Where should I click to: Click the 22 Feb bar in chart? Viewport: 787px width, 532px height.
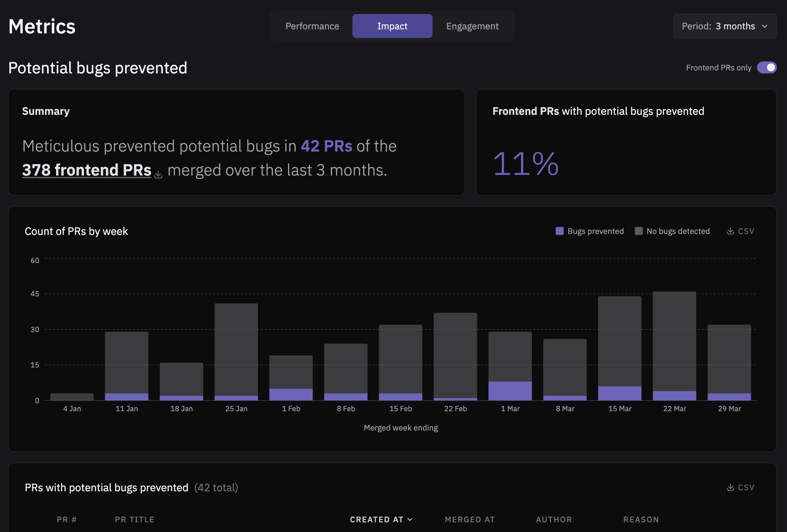pos(455,356)
